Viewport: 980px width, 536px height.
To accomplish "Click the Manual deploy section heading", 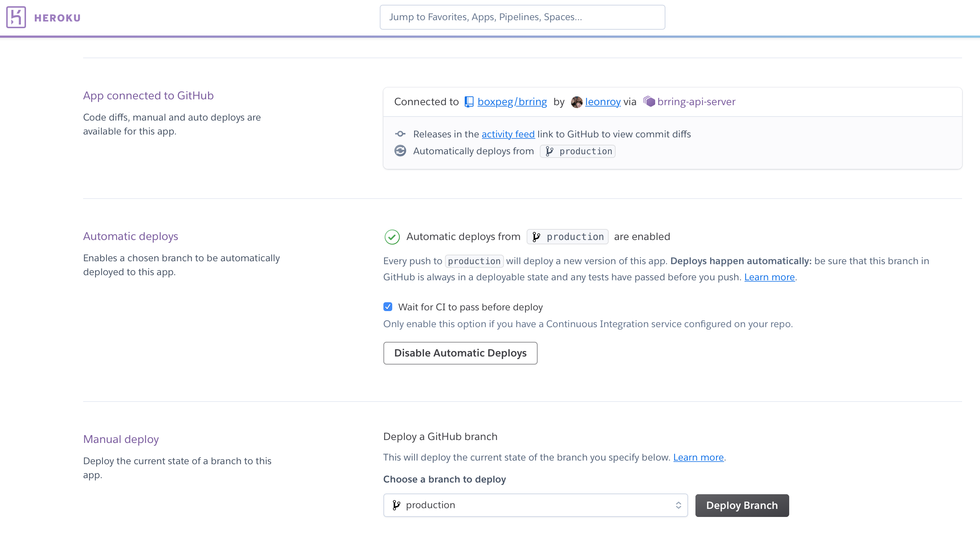I will [120, 439].
